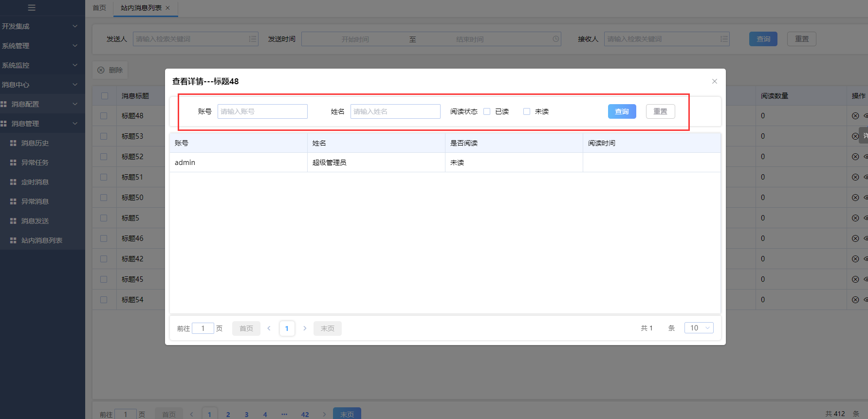Click the 重置 button in dialog

tap(661, 111)
